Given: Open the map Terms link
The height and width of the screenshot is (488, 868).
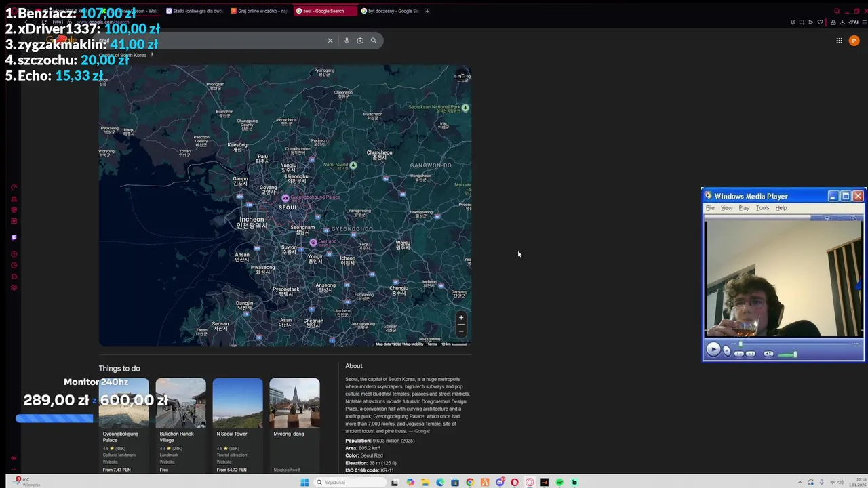Looking at the screenshot, I should (x=432, y=344).
